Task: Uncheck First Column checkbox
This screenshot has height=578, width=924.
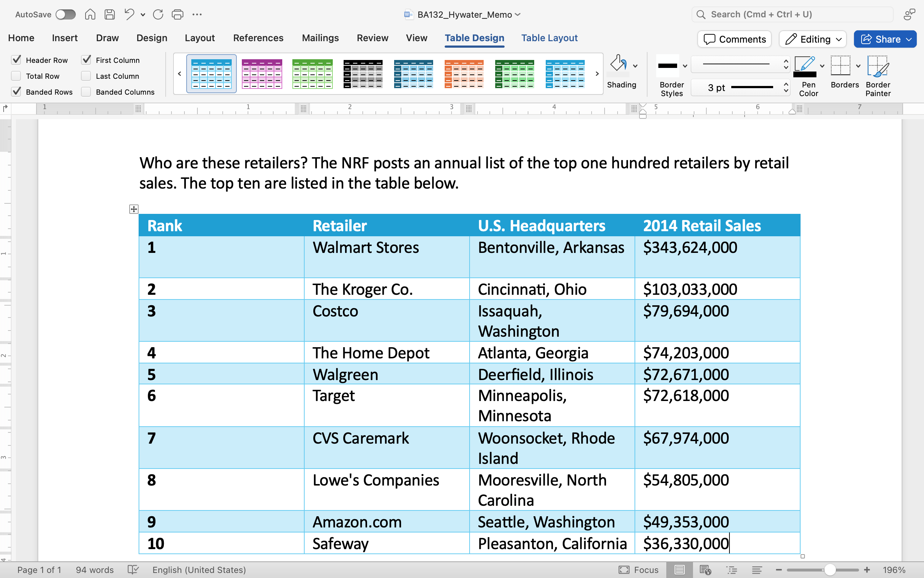Action: tap(86, 60)
